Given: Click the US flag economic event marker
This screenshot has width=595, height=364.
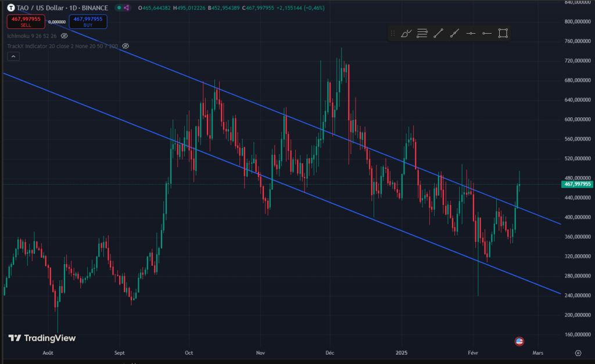Looking at the screenshot, I should tap(519, 341).
